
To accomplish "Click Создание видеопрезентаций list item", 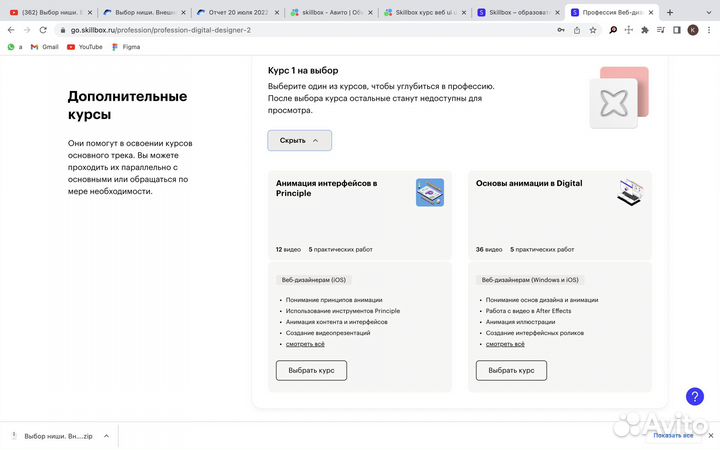I will 328,333.
